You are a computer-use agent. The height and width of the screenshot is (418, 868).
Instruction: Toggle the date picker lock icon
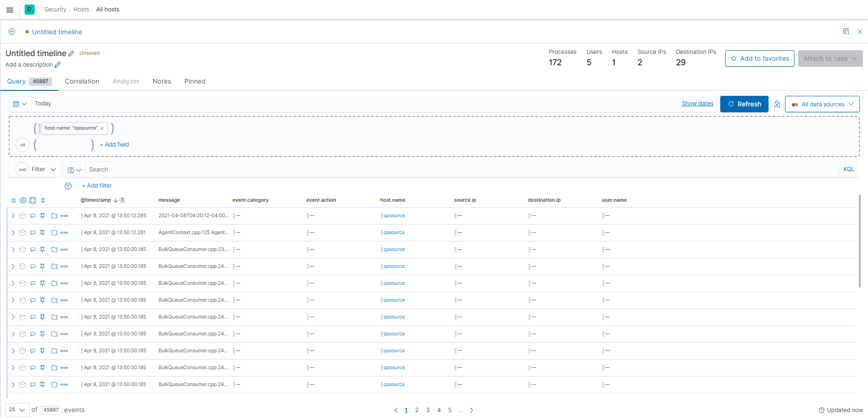(777, 104)
